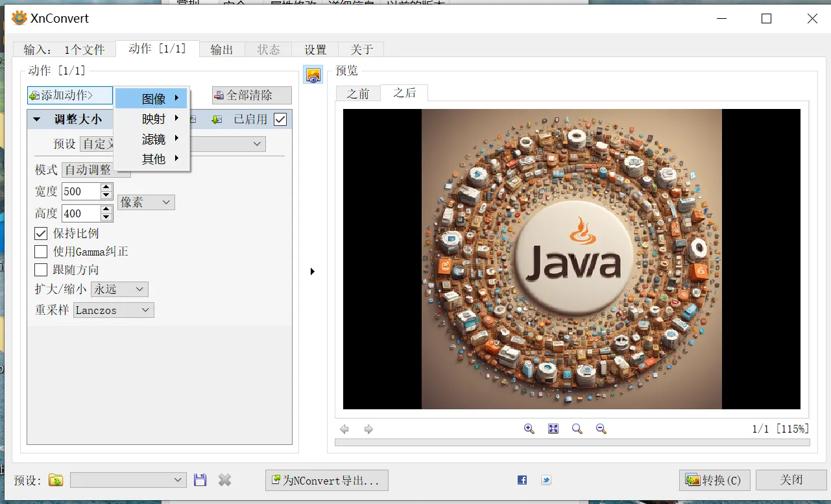
Task: Open the 像素 unit dropdown
Action: pos(146,202)
